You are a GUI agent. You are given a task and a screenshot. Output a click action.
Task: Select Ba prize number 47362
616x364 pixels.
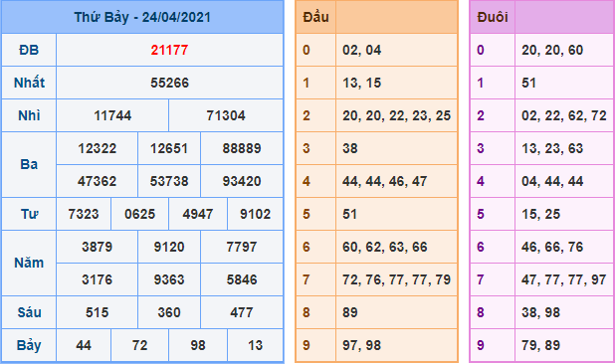point(98,181)
